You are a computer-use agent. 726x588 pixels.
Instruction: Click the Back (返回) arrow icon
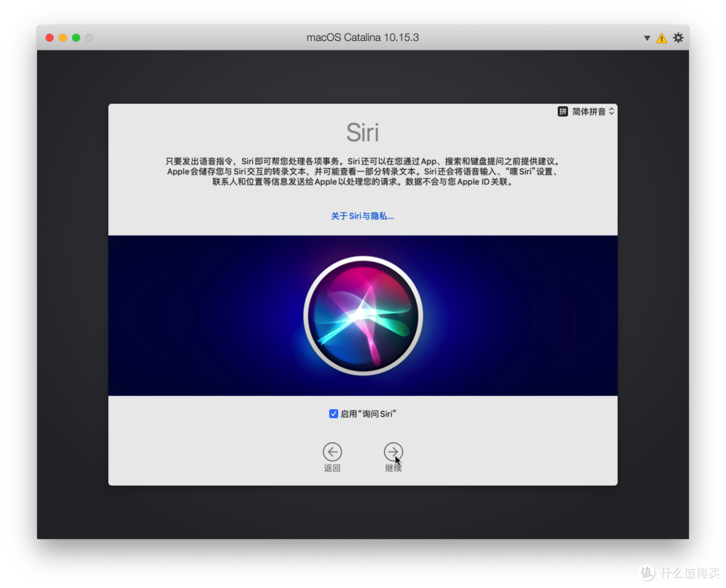(332, 452)
